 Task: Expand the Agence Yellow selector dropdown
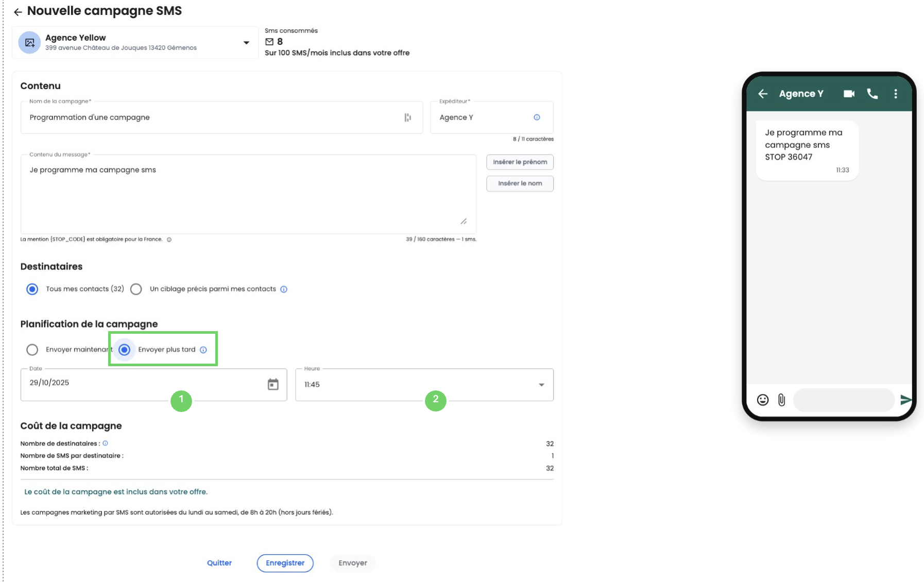246,43
